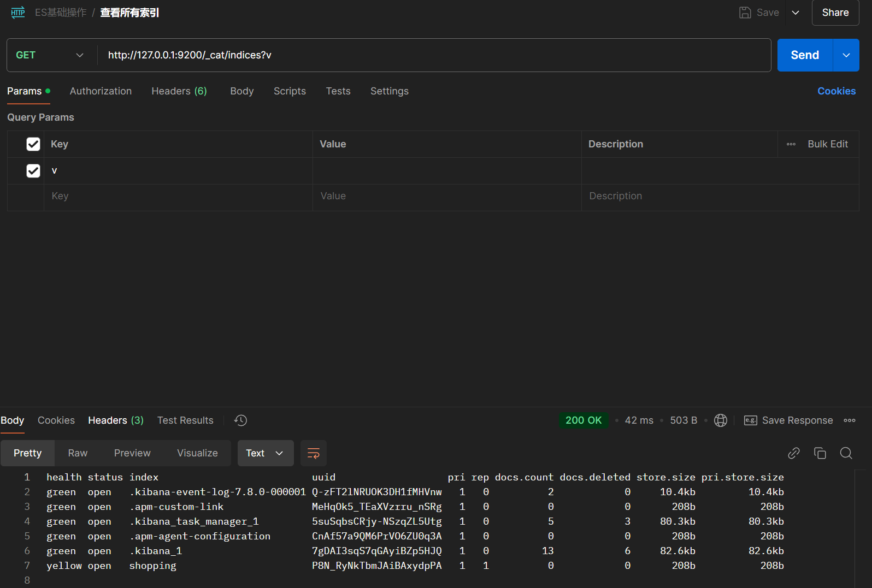Click the v parameter key cell
This screenshot has width=872, height=588.
pyautogui.click(x=178, y=171)
